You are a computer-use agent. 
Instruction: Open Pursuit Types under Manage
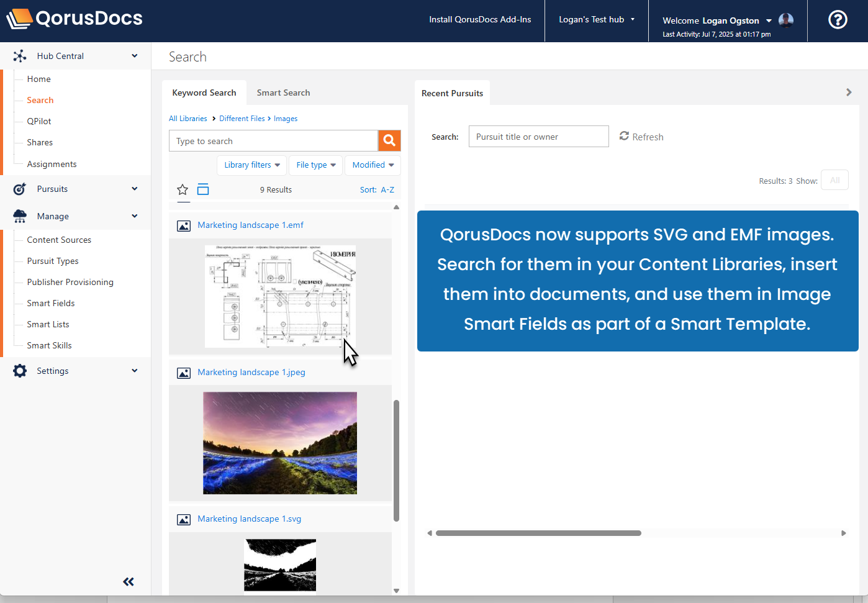(53, 261)
